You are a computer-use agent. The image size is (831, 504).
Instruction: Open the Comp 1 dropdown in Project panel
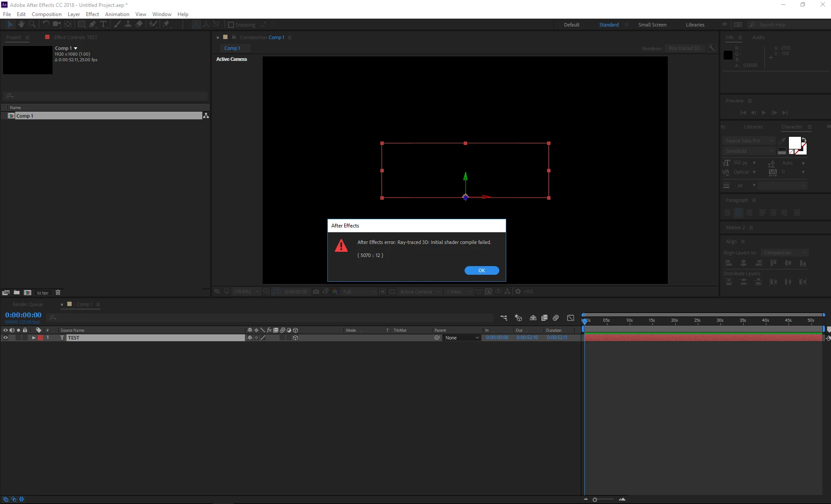coord(66,48)
